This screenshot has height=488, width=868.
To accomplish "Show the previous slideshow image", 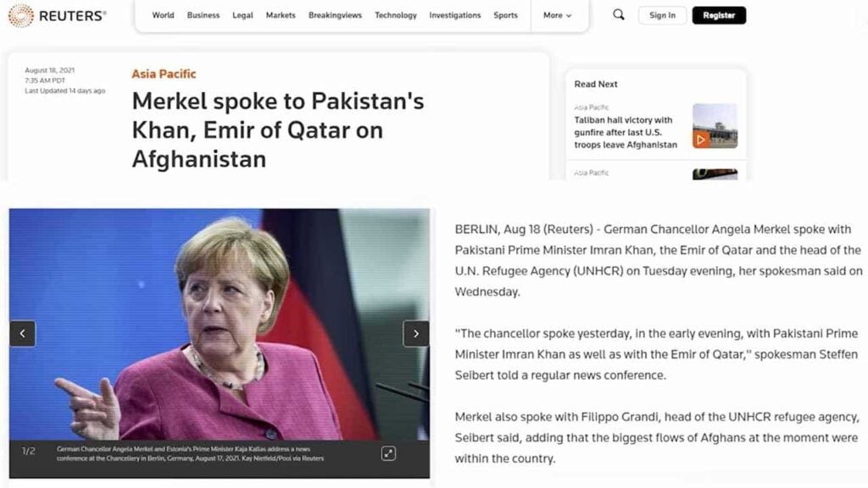I will coord(23,334).
